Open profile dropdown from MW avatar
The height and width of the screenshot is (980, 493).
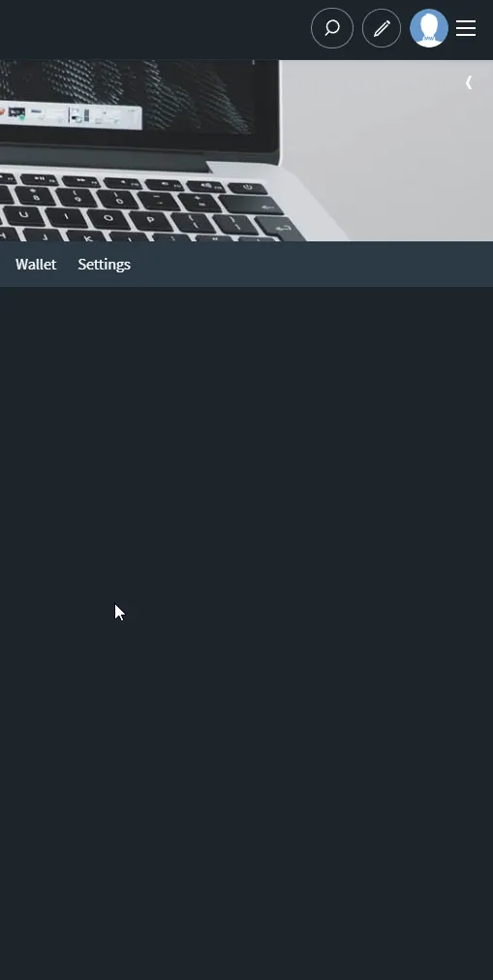(429, 28)
